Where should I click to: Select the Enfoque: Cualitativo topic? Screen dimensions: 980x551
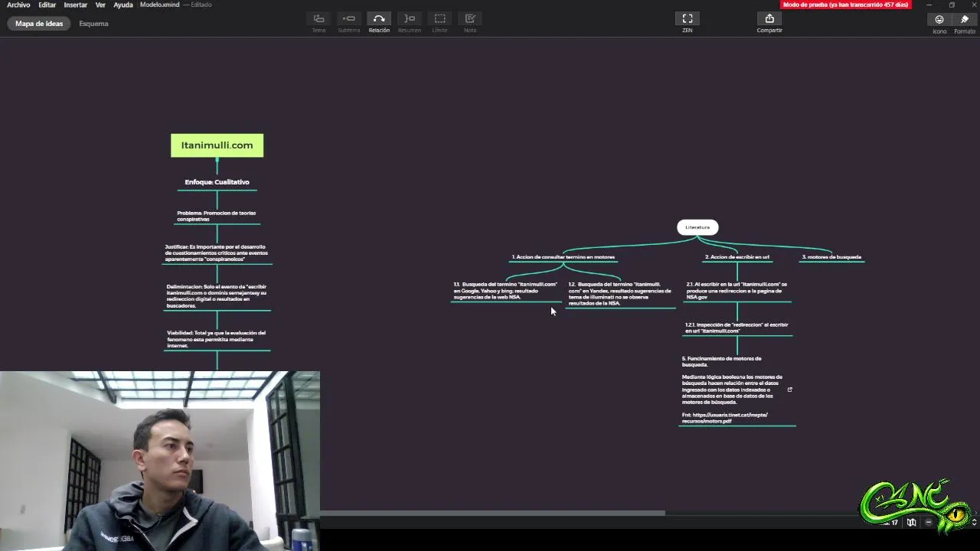tap(217, 182)
